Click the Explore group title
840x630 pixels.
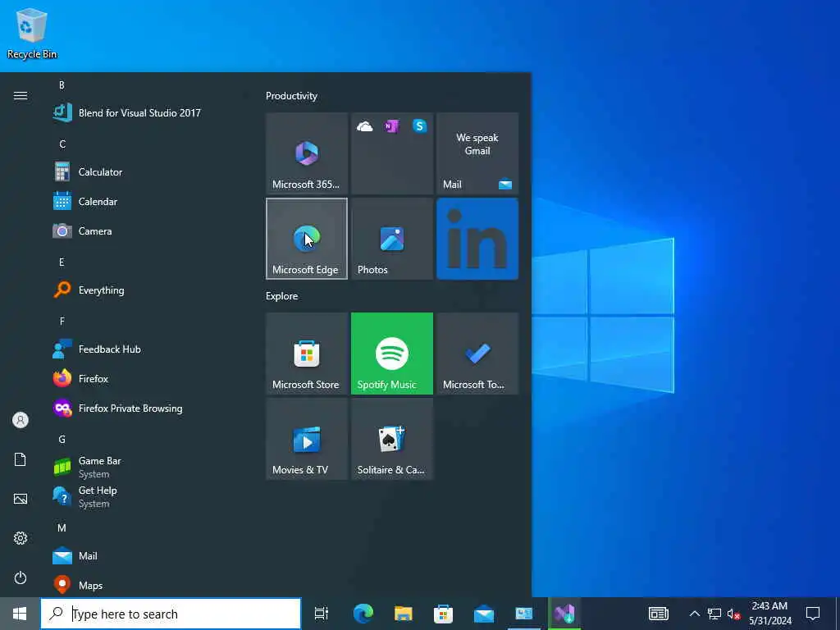pos(282,295)
